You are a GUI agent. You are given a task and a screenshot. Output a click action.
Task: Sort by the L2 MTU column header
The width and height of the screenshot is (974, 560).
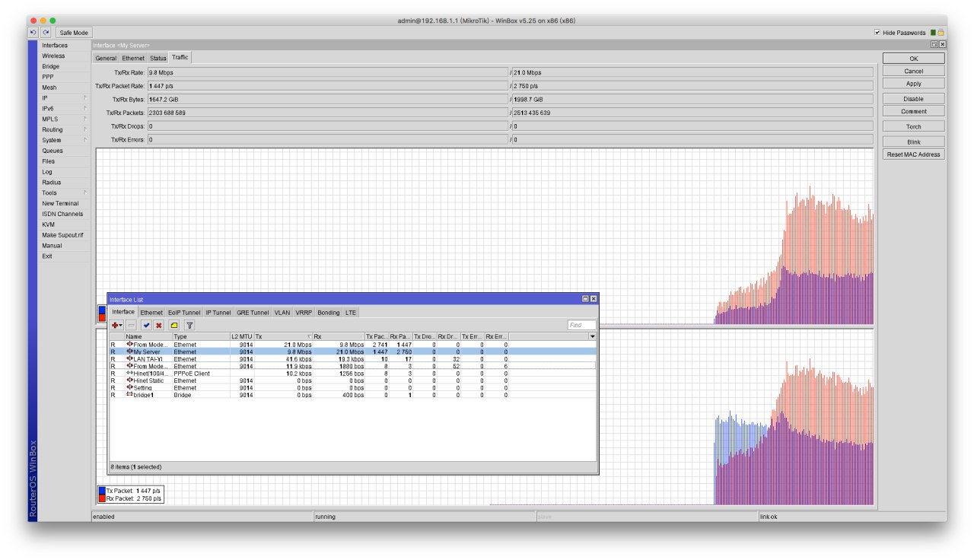click(241, 336)
